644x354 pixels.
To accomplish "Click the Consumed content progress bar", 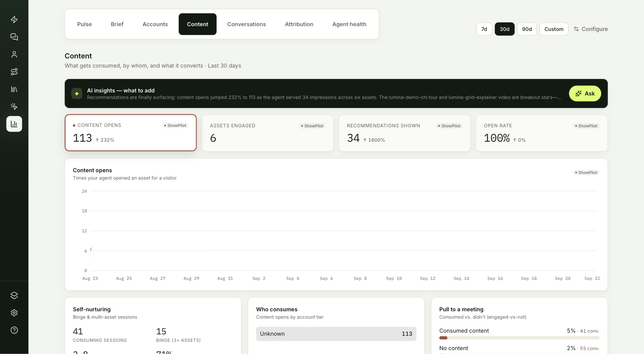I will coord(519,338).
